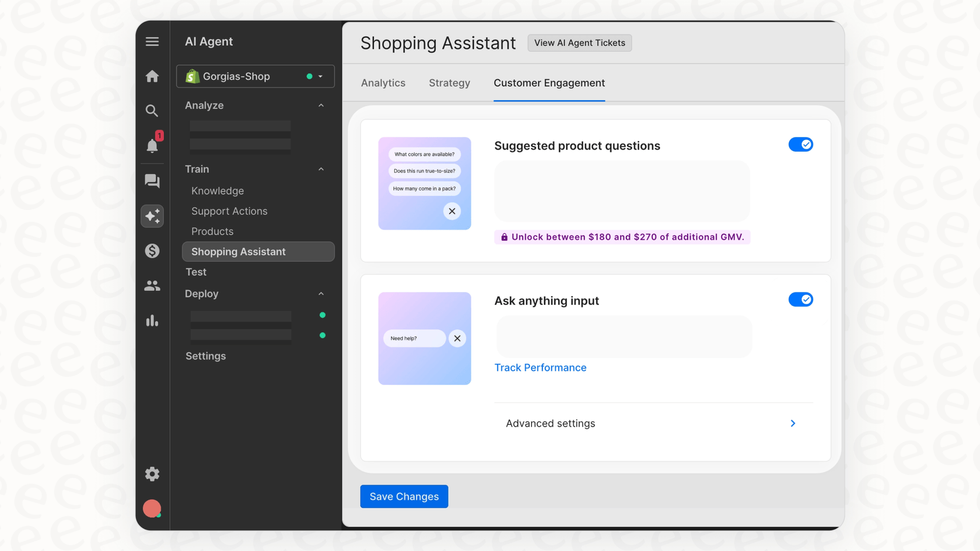Click the Save Changes button

click(x=404, y=496)
